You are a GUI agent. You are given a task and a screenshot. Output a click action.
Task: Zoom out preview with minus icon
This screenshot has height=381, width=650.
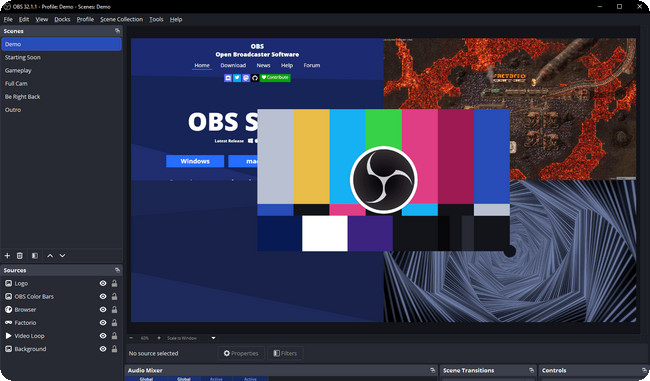click(x=131, y=338)
